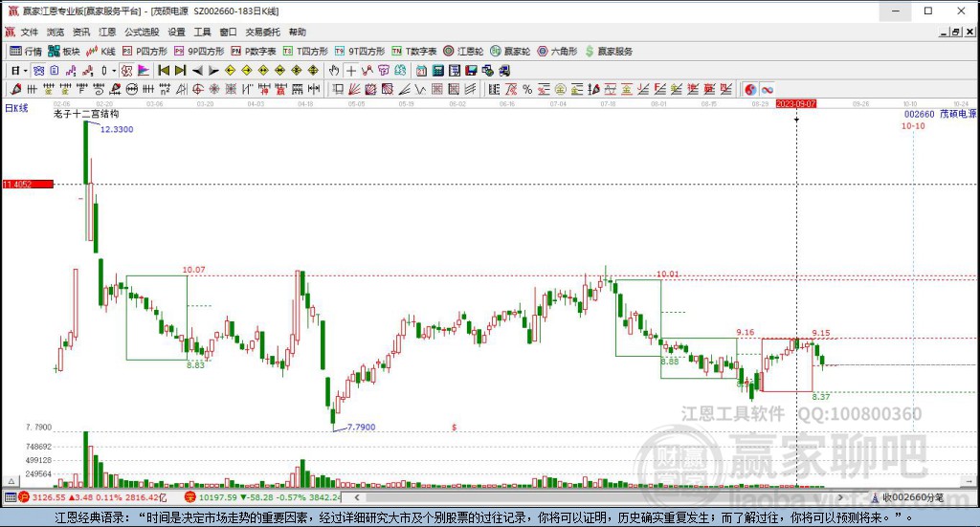The width and height of the screenshot is (980, 527).
Task: Click the 7.7900 low price label
Action: [361, 428]
